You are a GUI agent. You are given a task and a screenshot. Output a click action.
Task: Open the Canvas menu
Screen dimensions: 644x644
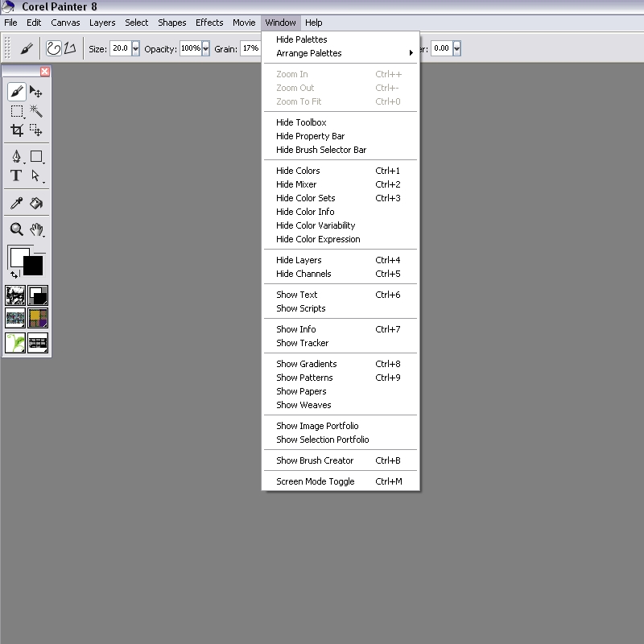tap(65, 23)
